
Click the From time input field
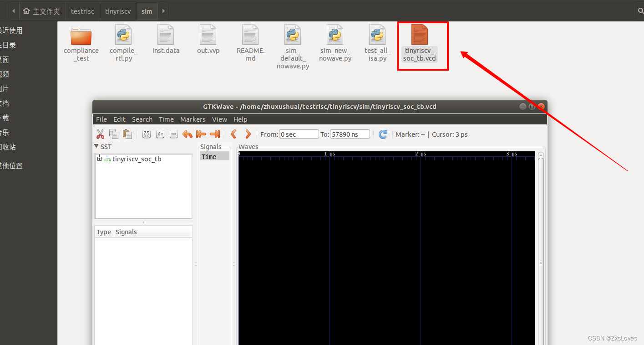coord(299,134)
